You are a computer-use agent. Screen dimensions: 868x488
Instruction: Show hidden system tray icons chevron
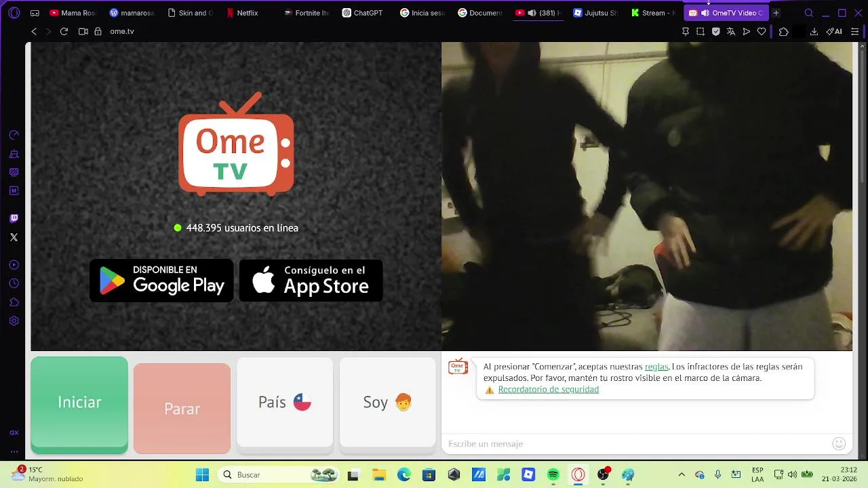[682, 474]
